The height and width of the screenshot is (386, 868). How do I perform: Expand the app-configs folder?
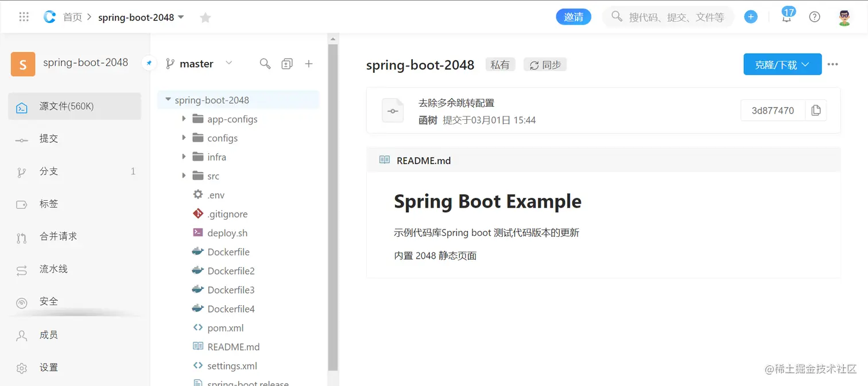tap(184, 119)
